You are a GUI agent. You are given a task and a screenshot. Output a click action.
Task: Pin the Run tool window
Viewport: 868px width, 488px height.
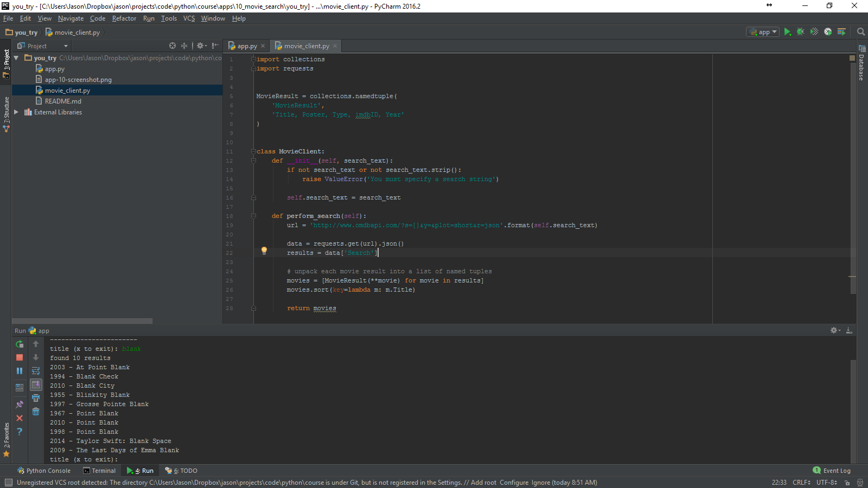tap(20, 404)
